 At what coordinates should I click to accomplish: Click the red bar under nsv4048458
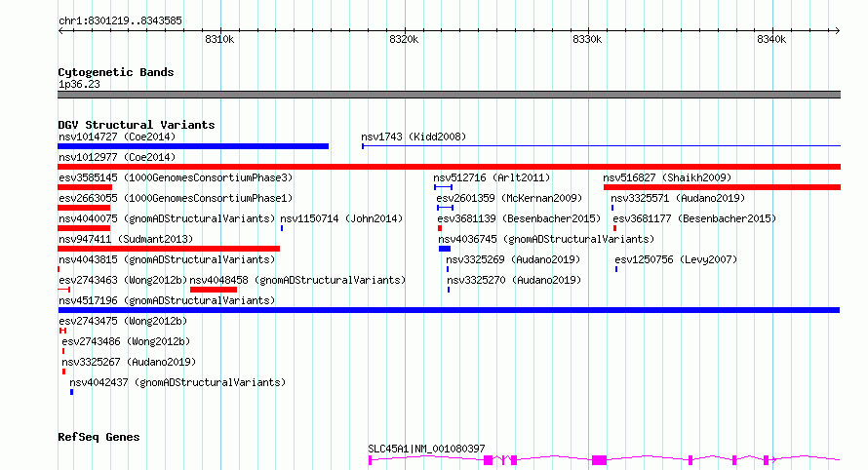214,290
